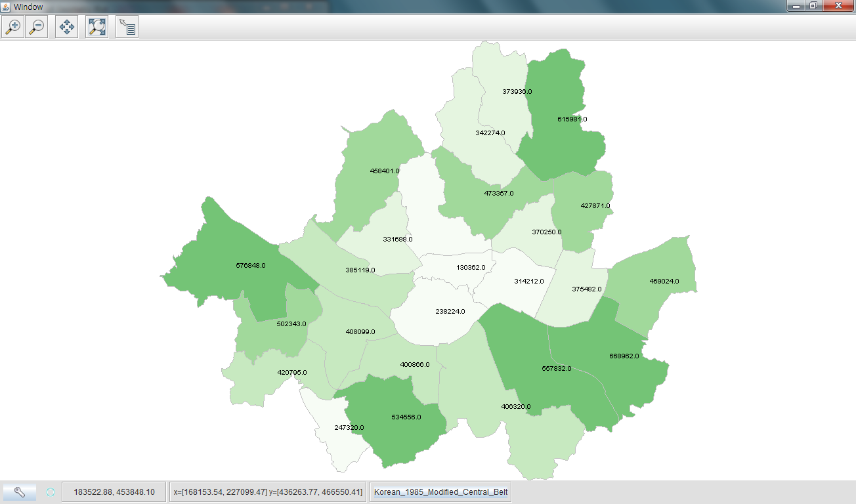
Task: Select the Zoom Out tool
Action: (36, 26)
